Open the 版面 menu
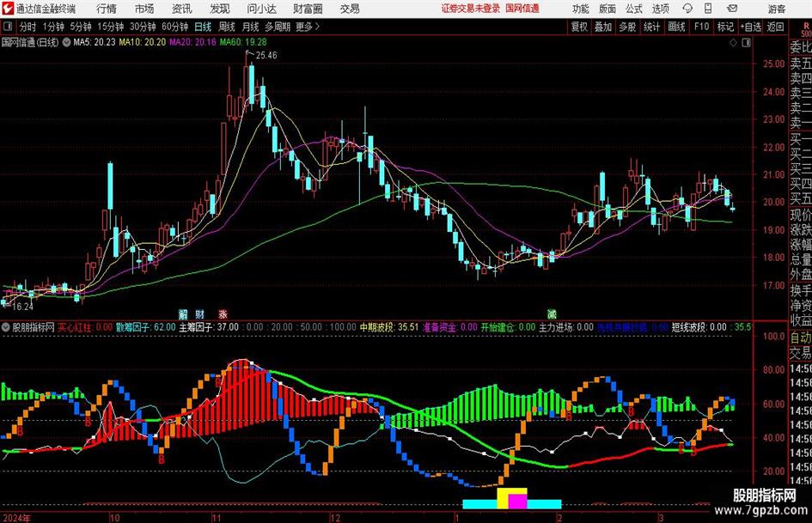The width and height of the screenshot is (812, 523). tap(607, 9)
